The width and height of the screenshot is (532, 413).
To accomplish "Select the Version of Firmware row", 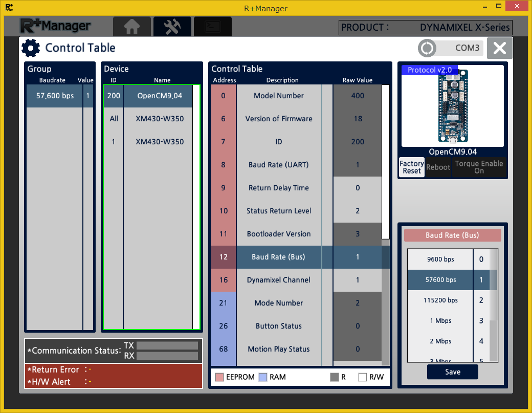I will click(x=296, y=119).
